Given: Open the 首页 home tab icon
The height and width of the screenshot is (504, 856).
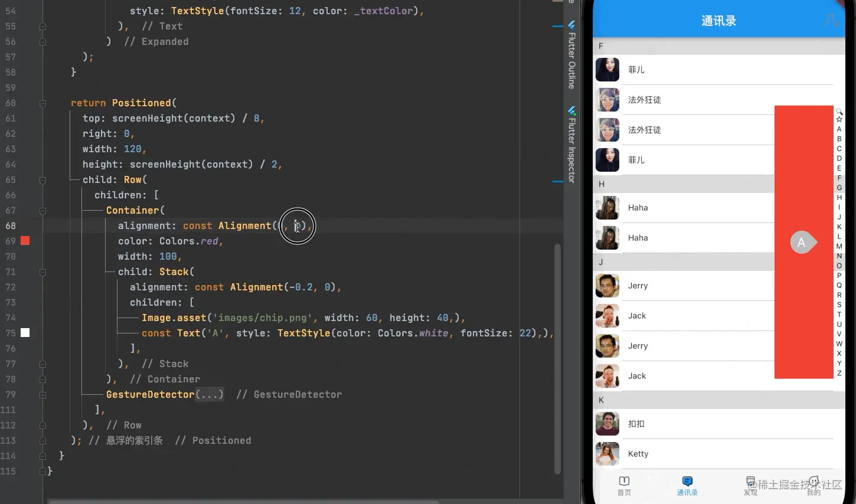Looking at the screenshot, I should pos(624,481).
